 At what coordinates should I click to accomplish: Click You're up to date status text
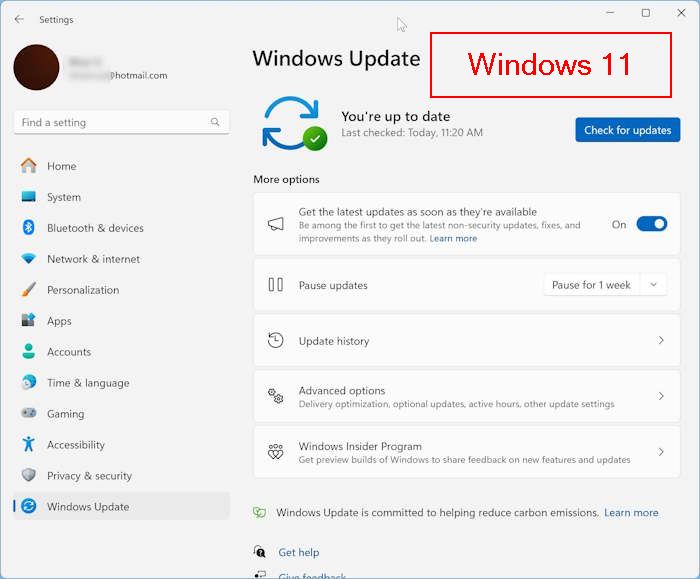tap(396, 117)
